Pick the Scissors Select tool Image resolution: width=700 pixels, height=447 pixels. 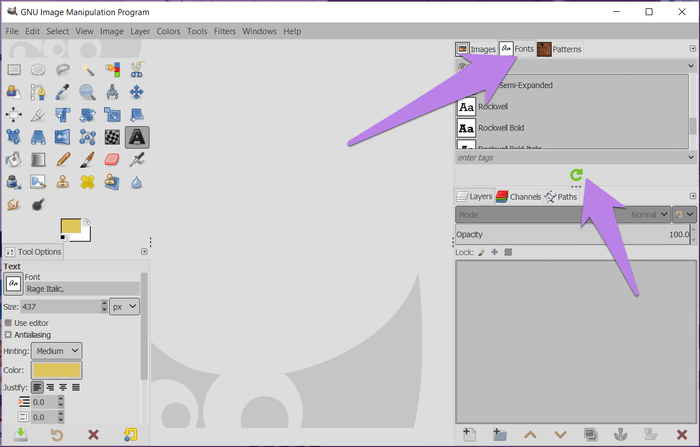click(x=137, y=69)
